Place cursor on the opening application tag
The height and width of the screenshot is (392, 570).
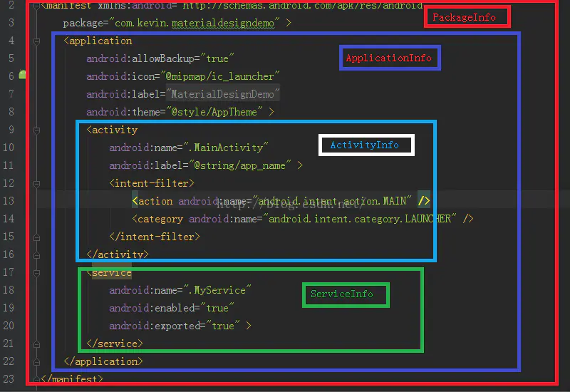point(98,41)
